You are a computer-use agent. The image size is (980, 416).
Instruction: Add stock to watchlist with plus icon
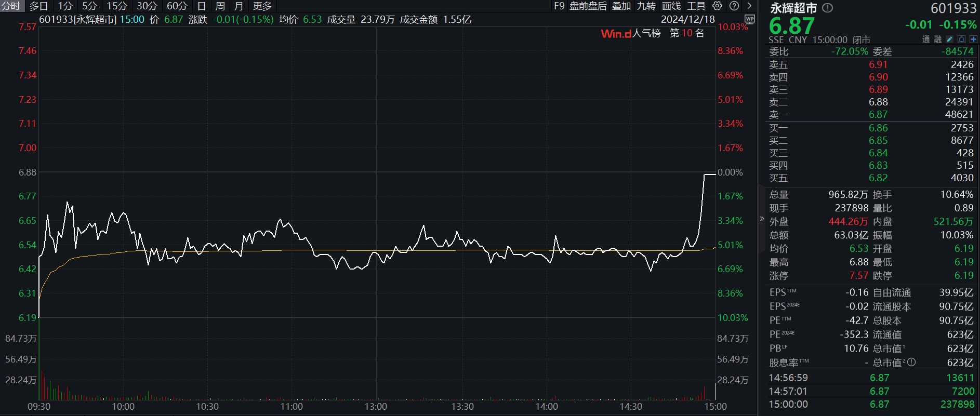click(973, 39)
